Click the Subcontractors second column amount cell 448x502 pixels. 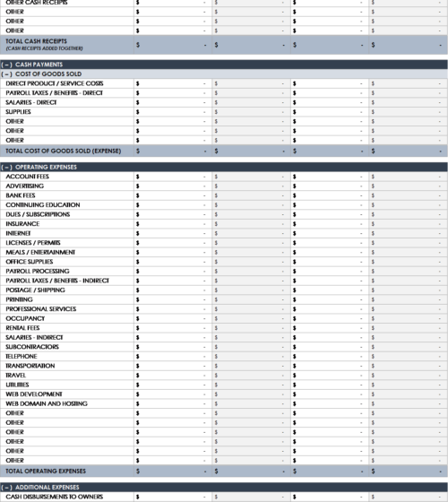(x=251, y=347)
